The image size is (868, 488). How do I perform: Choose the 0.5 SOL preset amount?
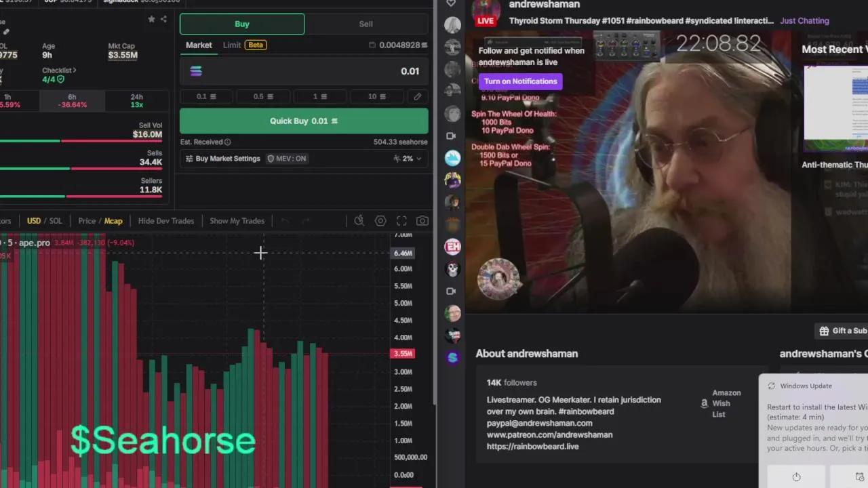point(263,96)
